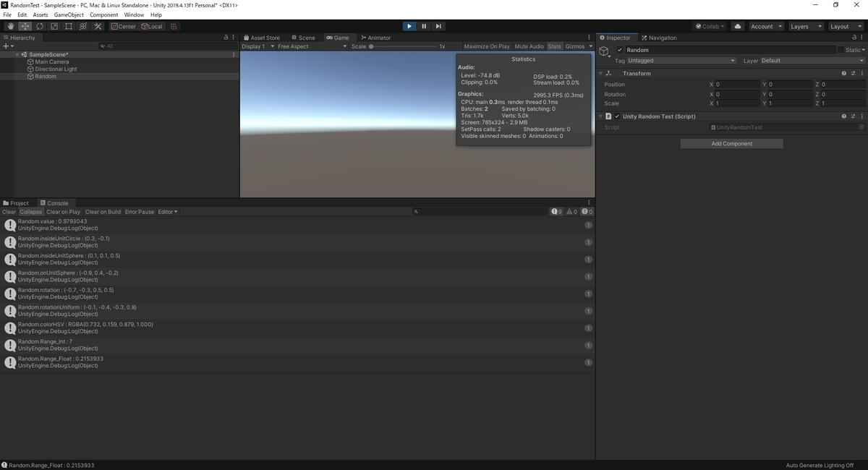Select the Scale tool

pos(54,27)
